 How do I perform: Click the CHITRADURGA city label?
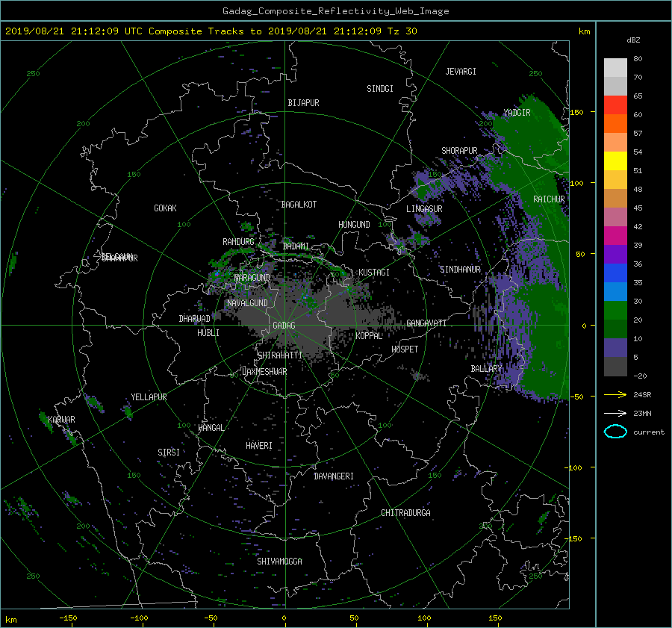(406, 513)
